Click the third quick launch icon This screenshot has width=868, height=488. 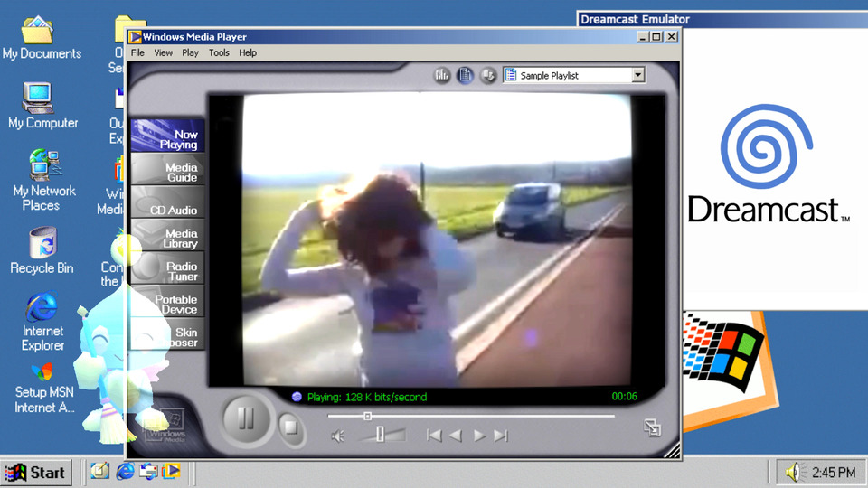148,472
